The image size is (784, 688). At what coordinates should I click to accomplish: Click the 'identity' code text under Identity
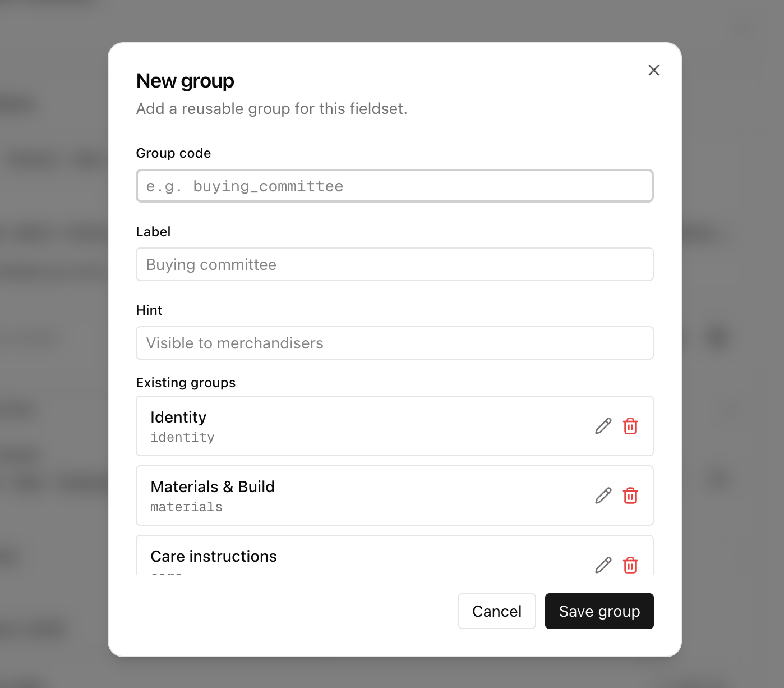click(182, 437)
